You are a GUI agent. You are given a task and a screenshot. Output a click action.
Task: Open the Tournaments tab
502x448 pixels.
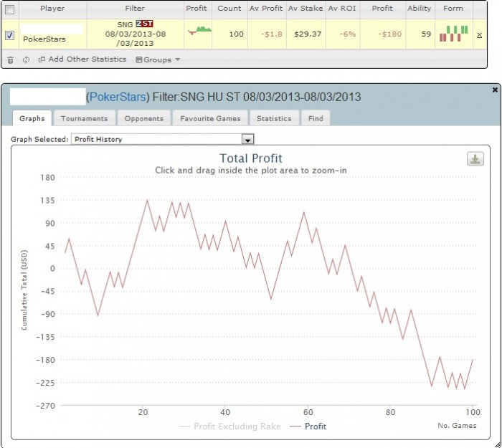[84, 118]
